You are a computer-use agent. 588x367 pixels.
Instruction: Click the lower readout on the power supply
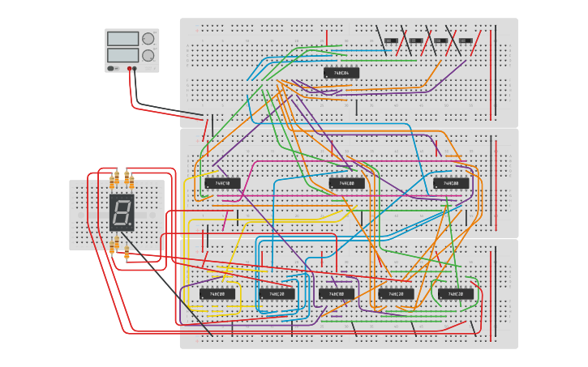pos(123,55)
